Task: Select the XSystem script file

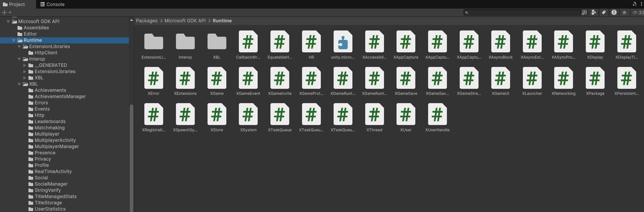Action: 248,118
